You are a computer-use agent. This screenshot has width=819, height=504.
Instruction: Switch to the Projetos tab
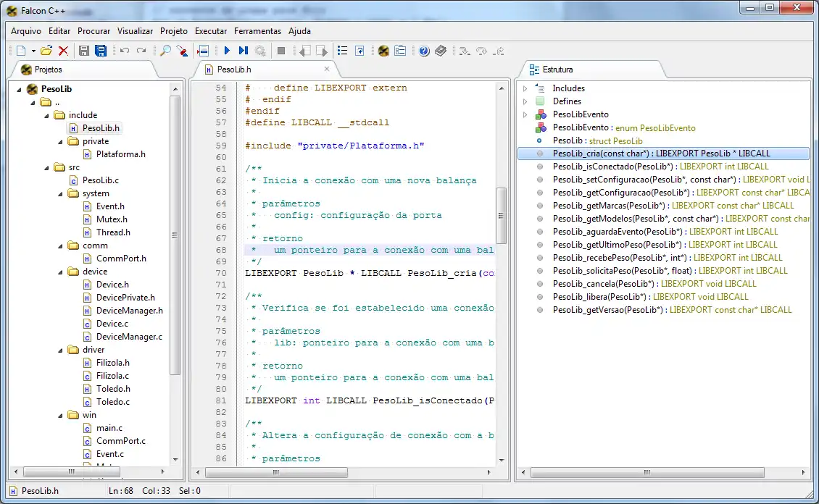[x=48, y=70]
